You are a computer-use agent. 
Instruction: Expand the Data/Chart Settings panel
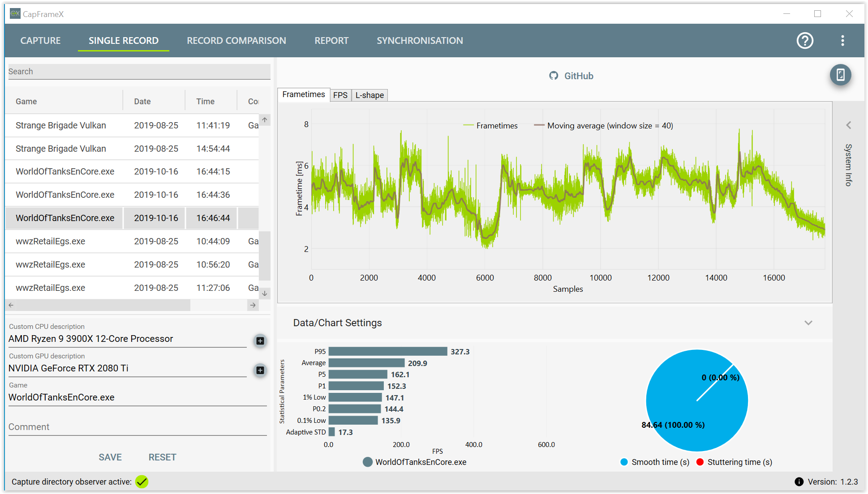pyautogui.click(x=808, y=323)
